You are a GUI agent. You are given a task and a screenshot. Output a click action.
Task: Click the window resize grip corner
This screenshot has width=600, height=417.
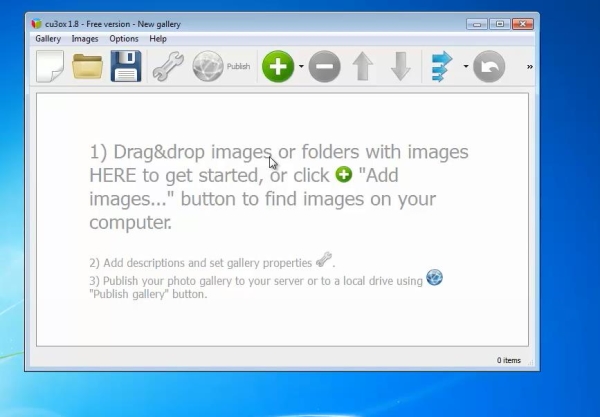tap(531, 362)
